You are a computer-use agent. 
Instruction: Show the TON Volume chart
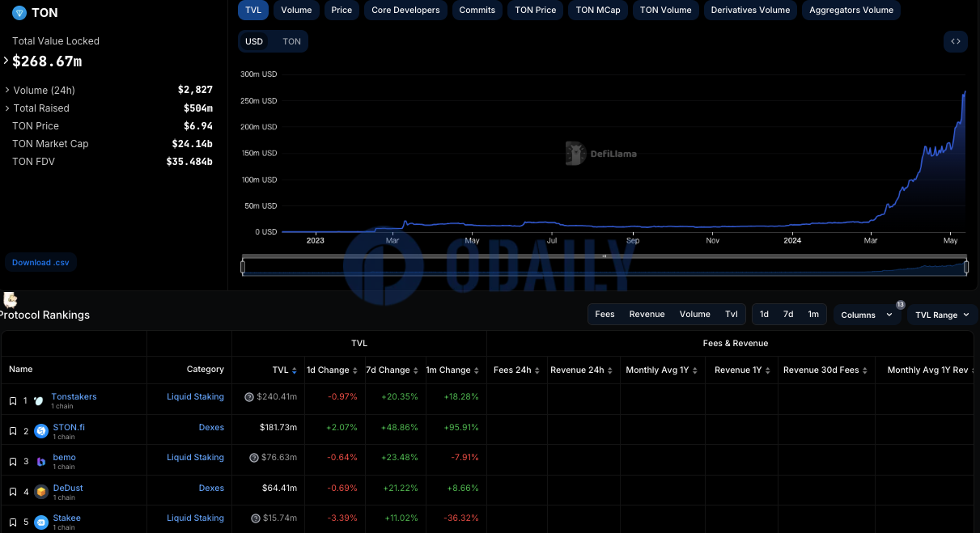665,10
